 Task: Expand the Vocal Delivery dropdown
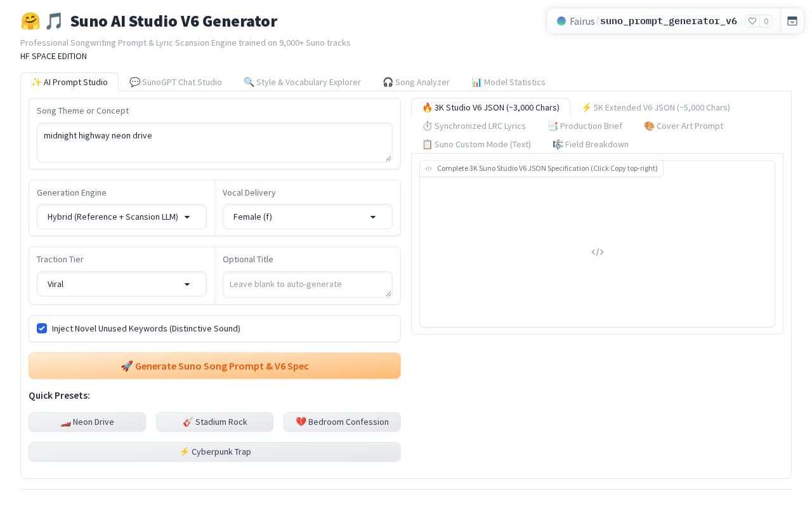pyautogui.click(x=308, y=217)
